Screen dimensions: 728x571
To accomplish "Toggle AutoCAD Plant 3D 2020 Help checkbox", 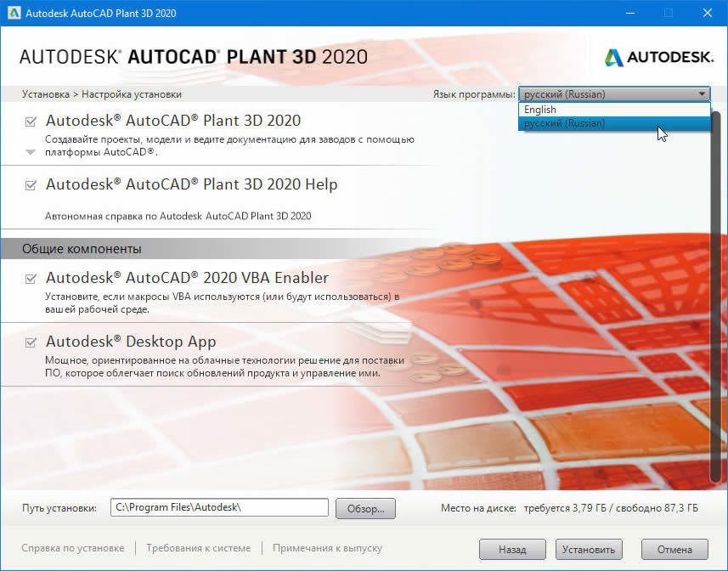I will [x=31, y=185].
